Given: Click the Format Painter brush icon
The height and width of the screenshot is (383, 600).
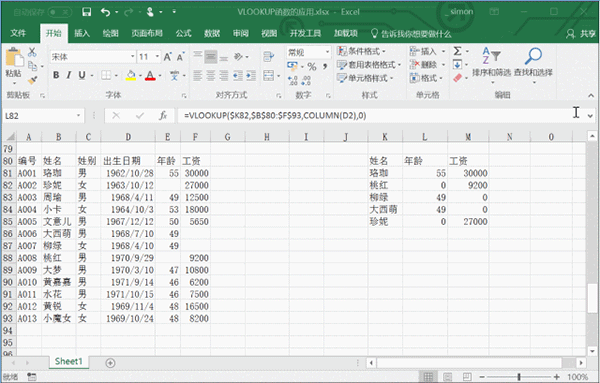Looking at the screenshot, I should click(x=32, y=80).
